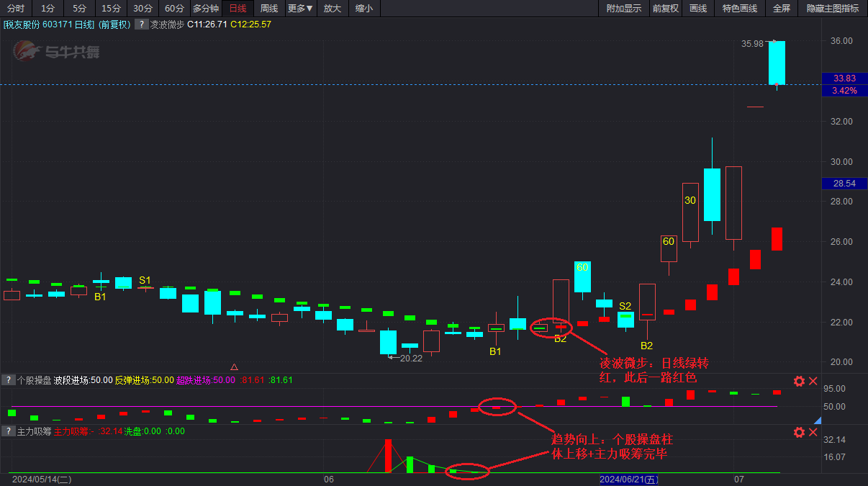
Task: Click the 个股操盘 panel name
Action: point(33,380)
